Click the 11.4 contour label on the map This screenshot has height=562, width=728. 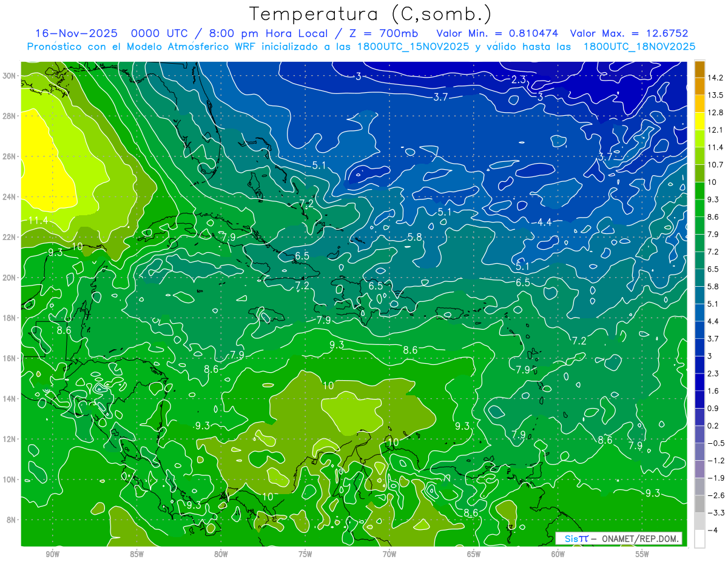pos(38,221)
